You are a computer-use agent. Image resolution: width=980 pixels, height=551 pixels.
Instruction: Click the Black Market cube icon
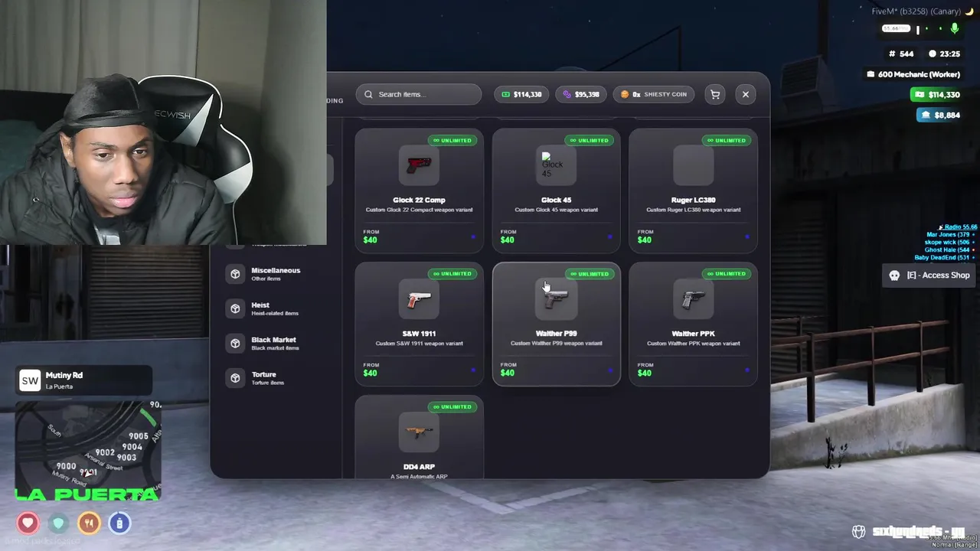point(235,343)
